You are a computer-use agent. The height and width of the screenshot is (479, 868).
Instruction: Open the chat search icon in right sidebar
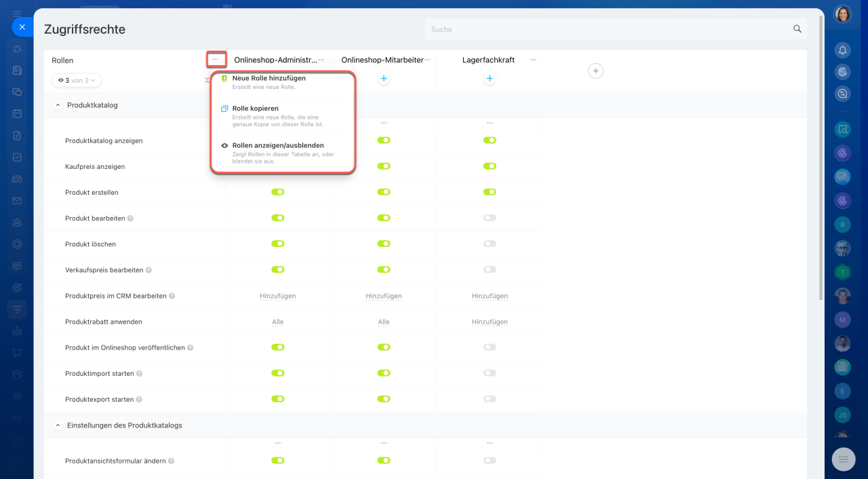pyautogui.click(x=842, y=94)
